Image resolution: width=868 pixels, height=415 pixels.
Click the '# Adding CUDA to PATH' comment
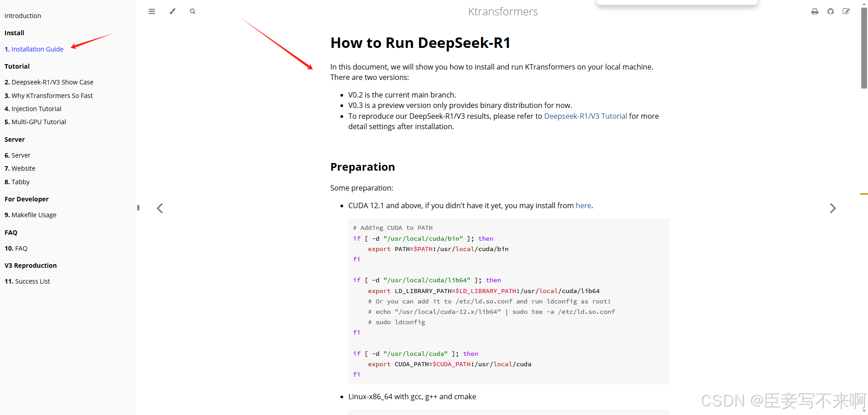coord(393,228)
